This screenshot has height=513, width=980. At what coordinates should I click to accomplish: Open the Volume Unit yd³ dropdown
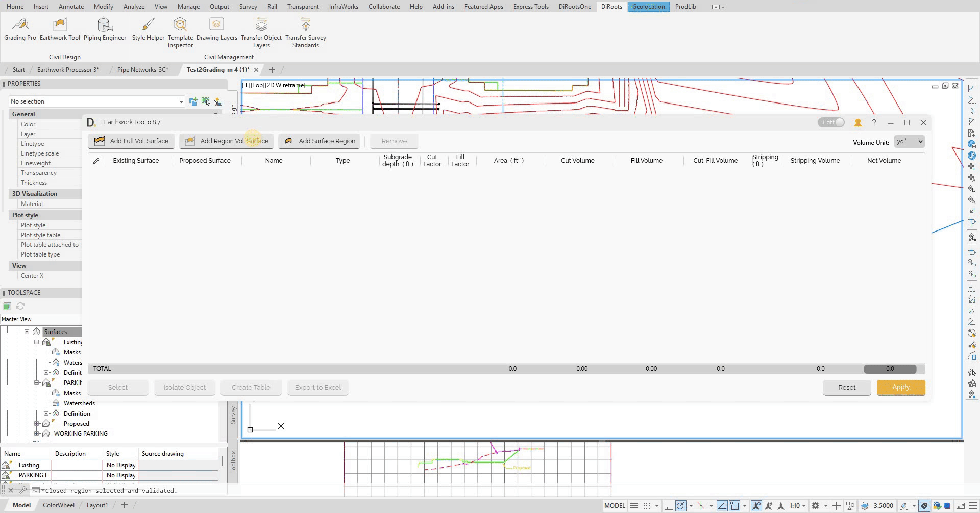click(x=909, y=142)
